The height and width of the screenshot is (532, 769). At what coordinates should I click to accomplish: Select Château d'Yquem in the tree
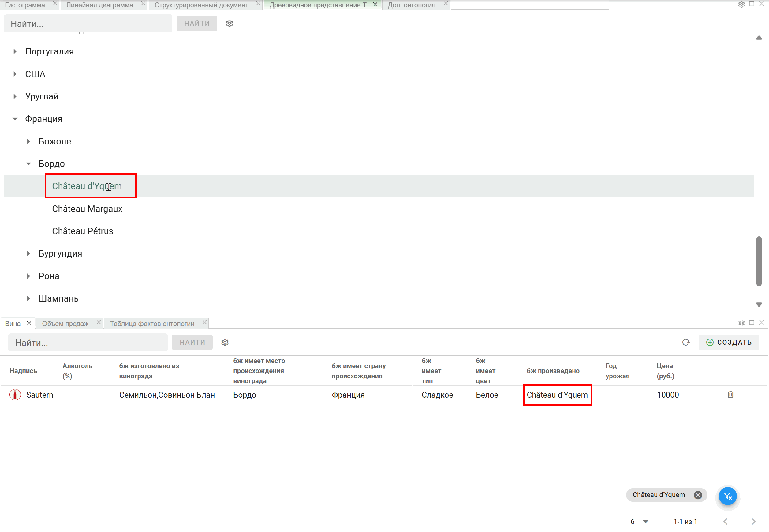[87, 186]
